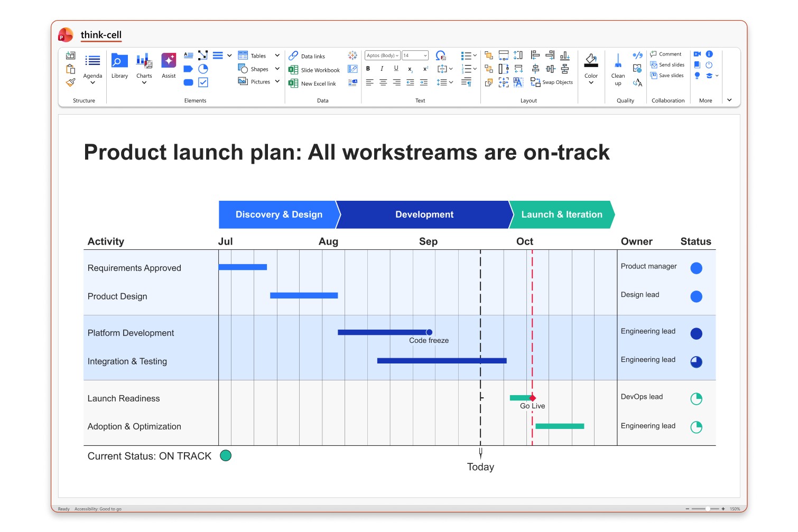
Task: Run Clean up tool
Action: (618, 69)
